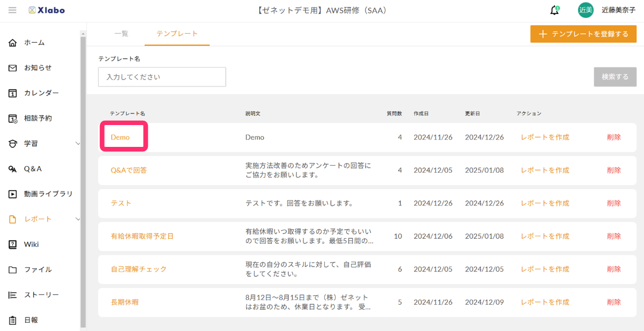This screenshot has height=331, width=644.
Task: Open the calendar icon in sidebar
Action: click(13, 93)
